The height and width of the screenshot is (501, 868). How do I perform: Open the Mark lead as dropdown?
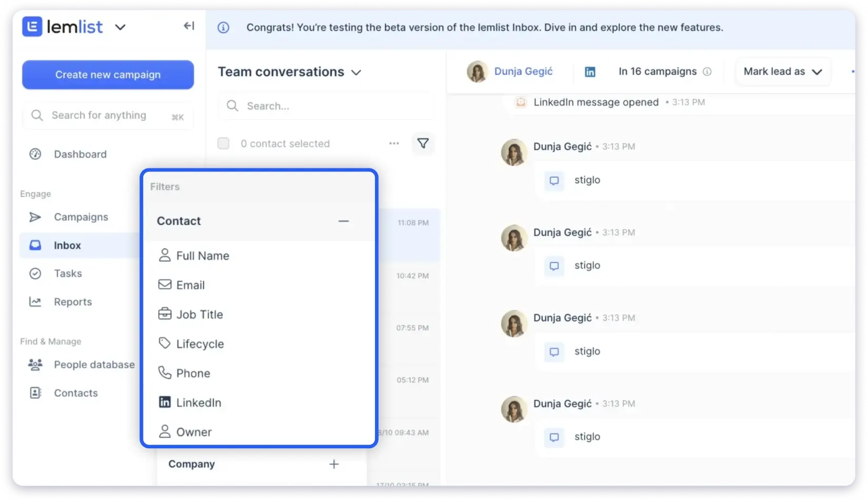coord(782,72)
